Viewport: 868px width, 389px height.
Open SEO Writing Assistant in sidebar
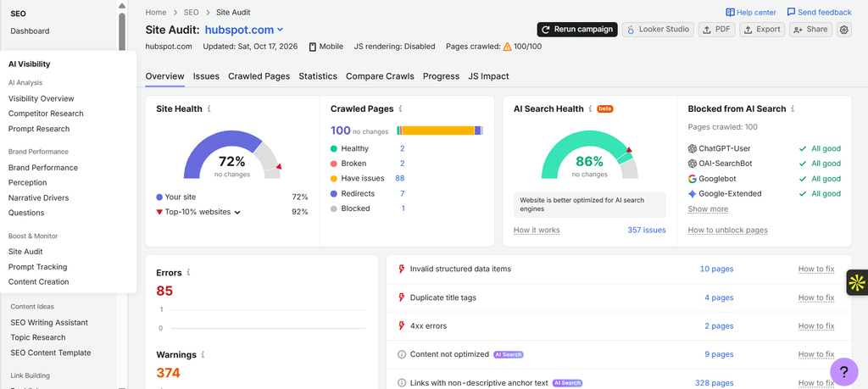point(49,323)
